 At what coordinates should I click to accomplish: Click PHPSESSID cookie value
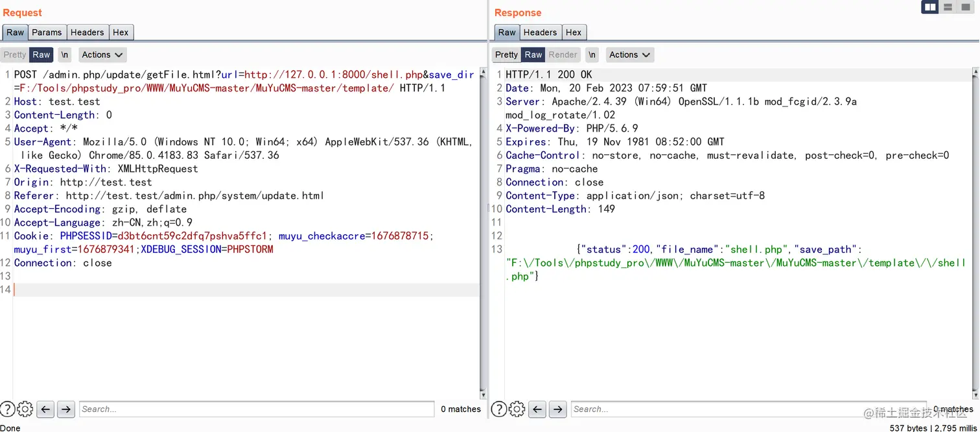pyautogui.click(x=192, y=236)
